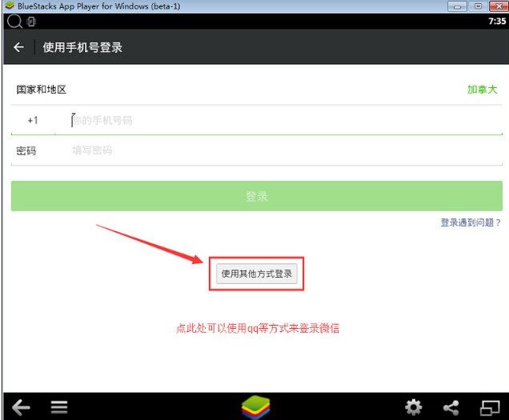Viewport: 509px width, 420px height.
Task: Minimize the BlueStacks window
Action: pyautogui.click(x=457, y=6)
